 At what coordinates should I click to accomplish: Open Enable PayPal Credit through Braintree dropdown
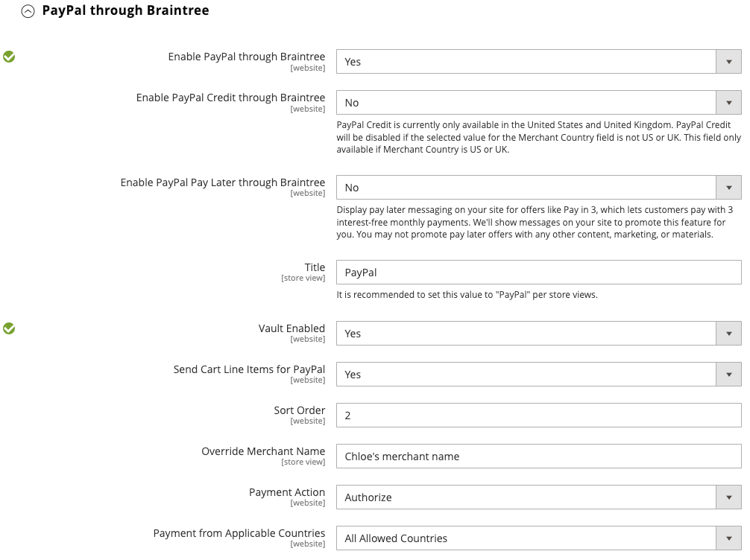538,102
